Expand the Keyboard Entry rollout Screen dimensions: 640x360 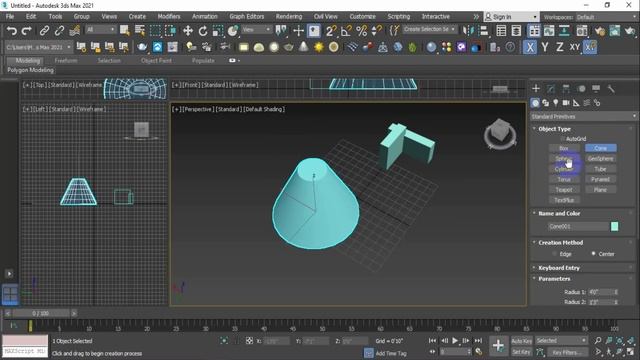(559, 268)
